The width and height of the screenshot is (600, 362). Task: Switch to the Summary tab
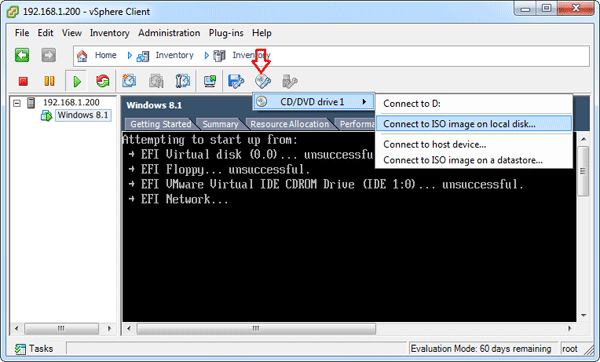click(x=220, y=124)
